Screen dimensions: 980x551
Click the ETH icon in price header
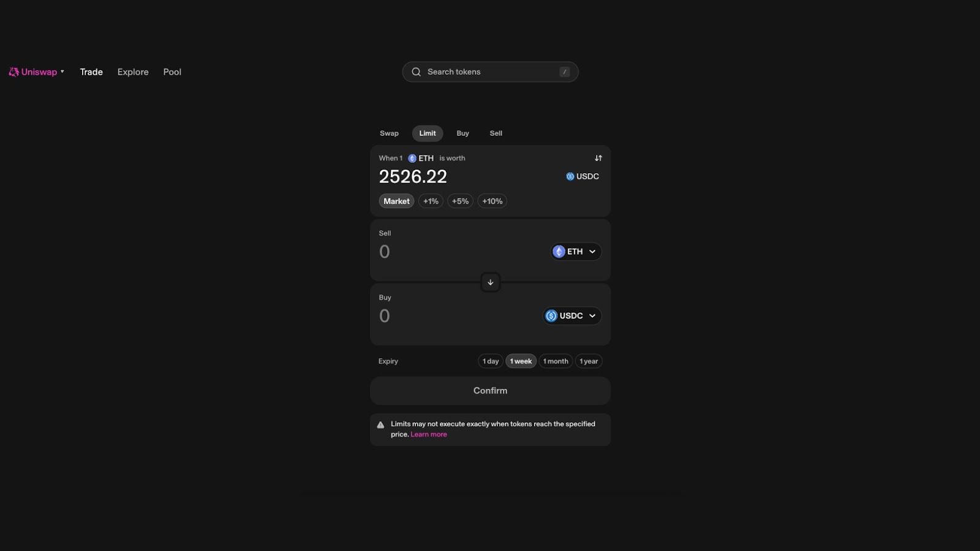[412, 158]
